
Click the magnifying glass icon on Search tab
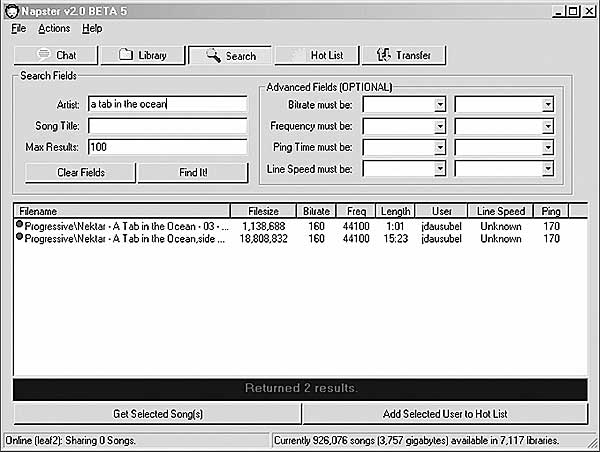pos(214,55)
